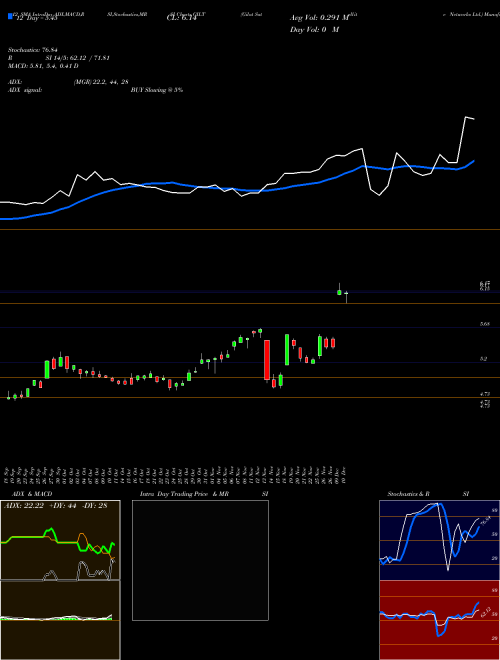500x660 pixels.
Task: Click the last date label on the time axis
Action: pos(344,475)
